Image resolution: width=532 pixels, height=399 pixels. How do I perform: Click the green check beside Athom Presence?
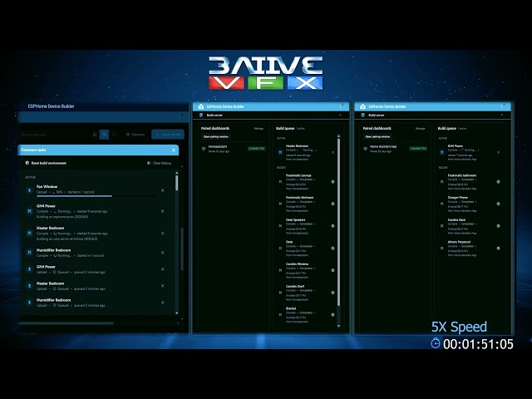click(499, 249)
